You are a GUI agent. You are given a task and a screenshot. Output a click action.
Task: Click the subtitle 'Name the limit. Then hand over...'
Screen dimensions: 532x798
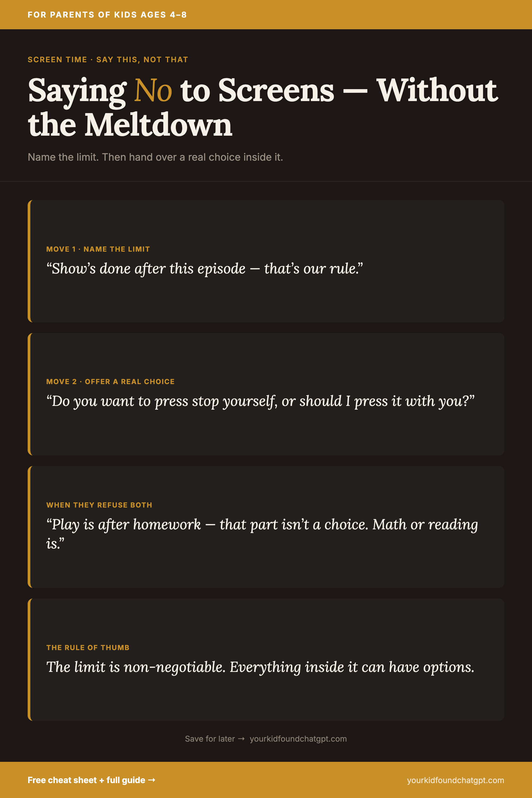click(155, 157)
